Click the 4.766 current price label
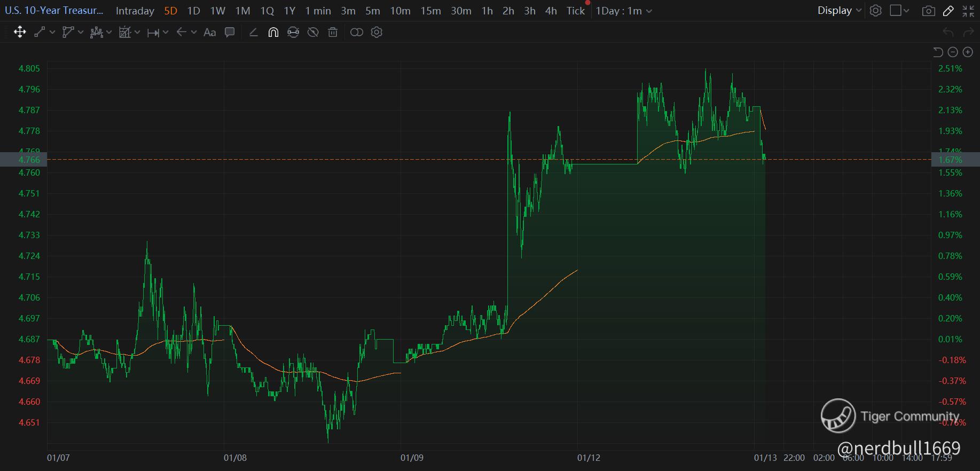 coord(29,160)
